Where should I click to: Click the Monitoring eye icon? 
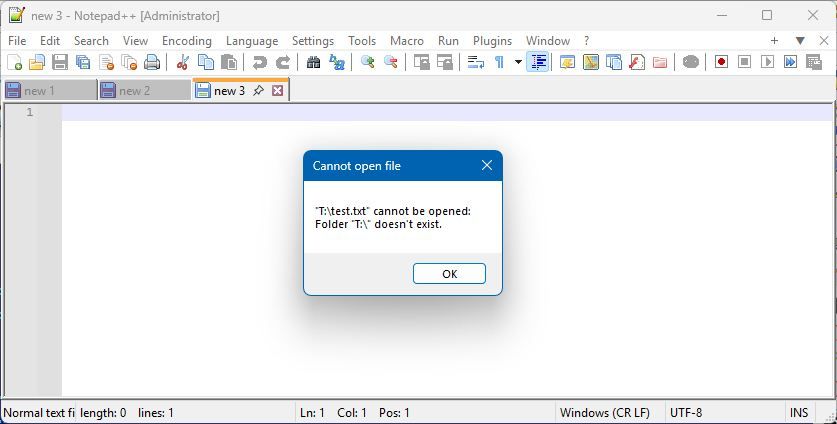[x=691, y=62]
